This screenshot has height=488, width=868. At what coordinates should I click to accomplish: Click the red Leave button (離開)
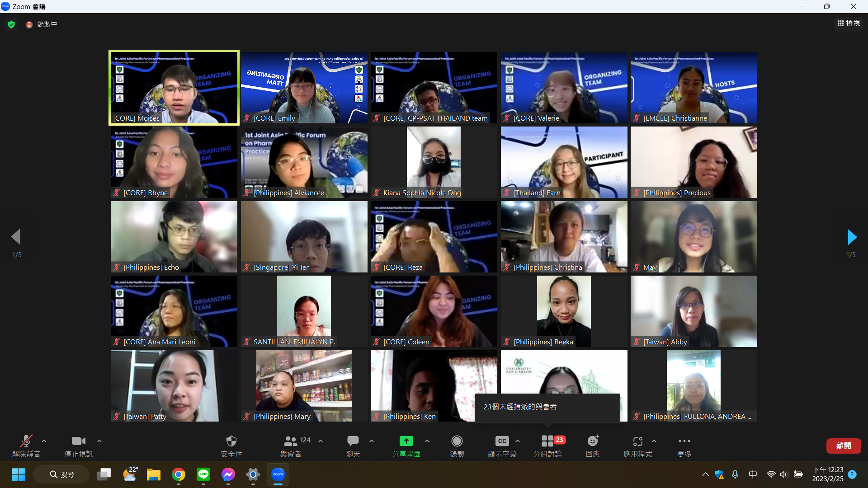(843, 446)
